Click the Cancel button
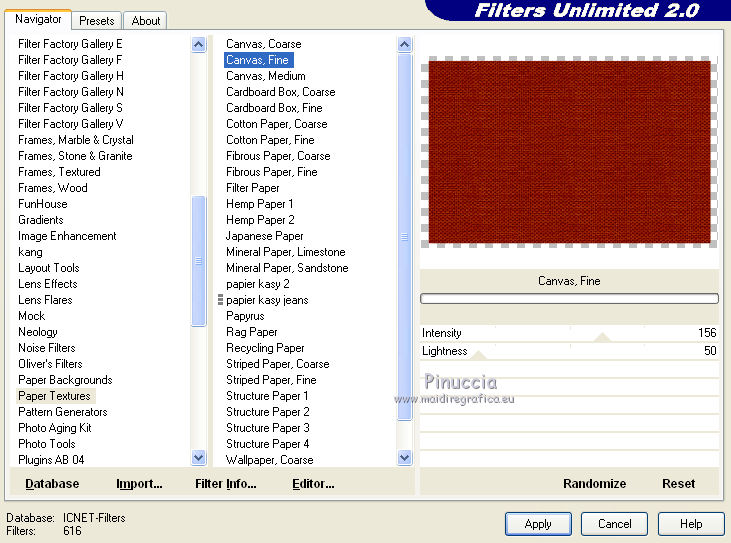Screen dimensions: 731x543 coord(614,524)
